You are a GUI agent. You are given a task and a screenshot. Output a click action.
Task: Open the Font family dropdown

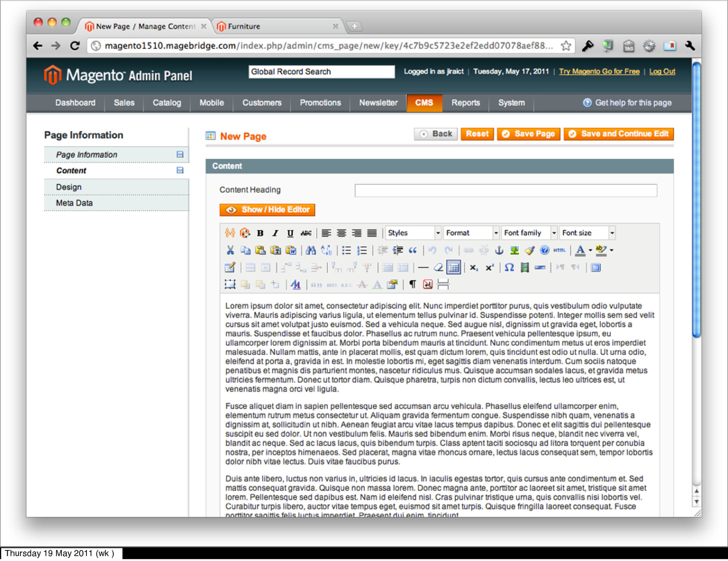(530, 233)
